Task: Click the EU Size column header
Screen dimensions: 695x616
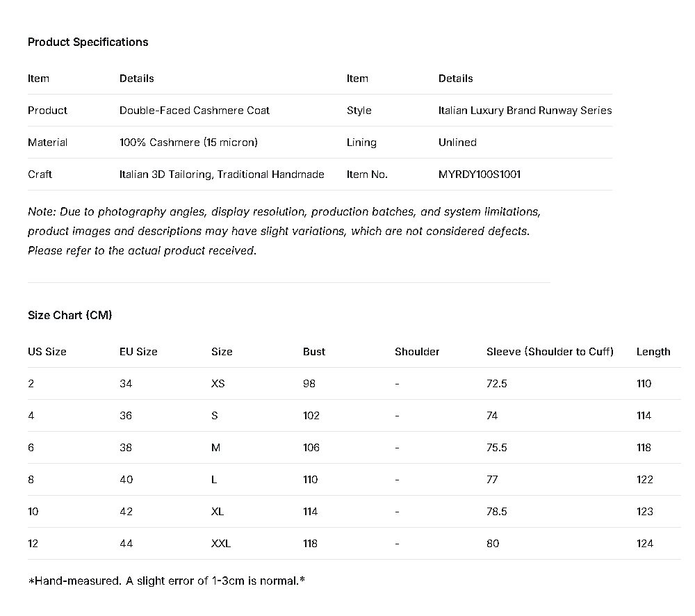Action: pos(138,352)
